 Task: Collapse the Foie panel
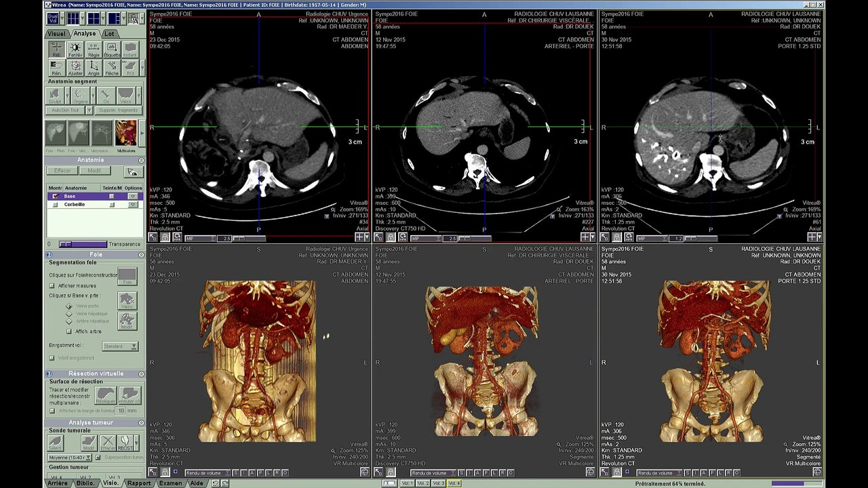pyautogui.click(x=141, y=255)
